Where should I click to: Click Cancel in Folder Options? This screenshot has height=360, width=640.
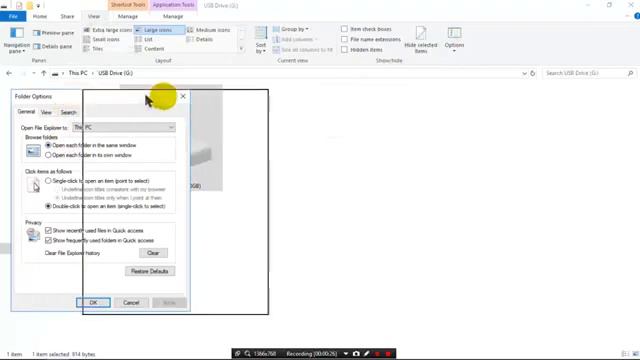point(131,302)
